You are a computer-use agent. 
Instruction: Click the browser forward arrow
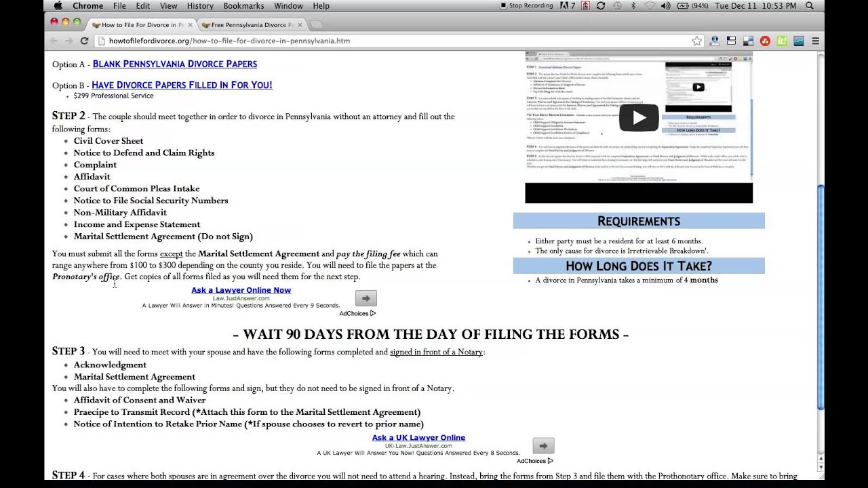click(69, 41)
